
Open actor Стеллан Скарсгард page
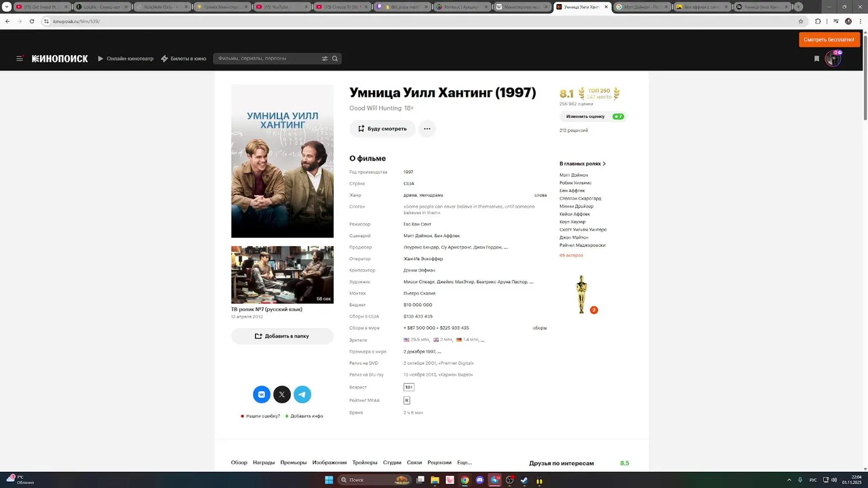click(x=580, y=199)
